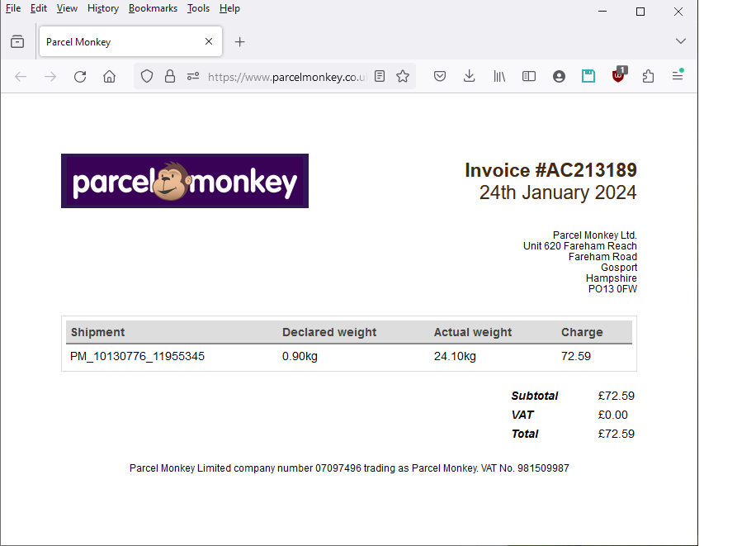
Task: Open the Downloads panel
Action: click(469, 77)
